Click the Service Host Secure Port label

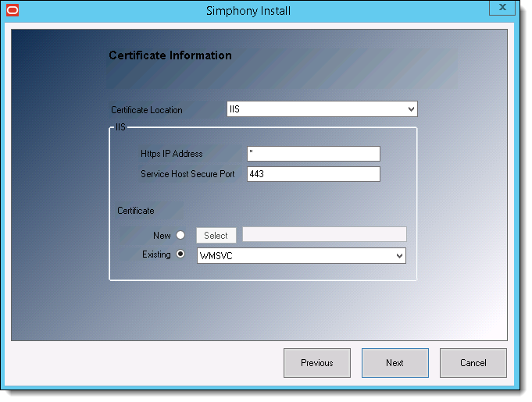pos(187,174)
